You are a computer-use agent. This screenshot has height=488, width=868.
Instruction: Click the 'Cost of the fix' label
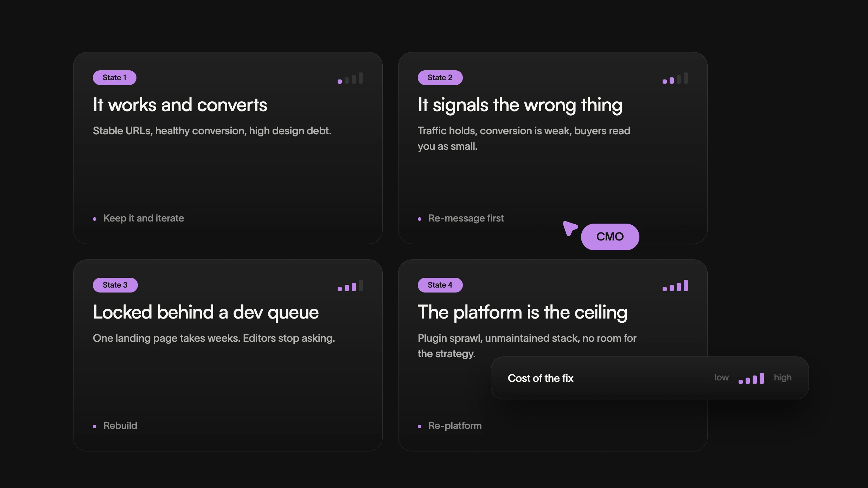tap(541, 378)
